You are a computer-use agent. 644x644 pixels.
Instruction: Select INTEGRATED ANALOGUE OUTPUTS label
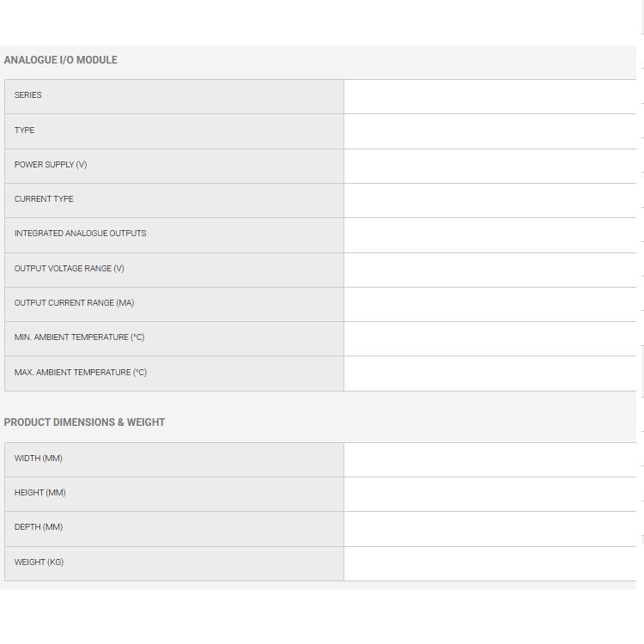80,234
